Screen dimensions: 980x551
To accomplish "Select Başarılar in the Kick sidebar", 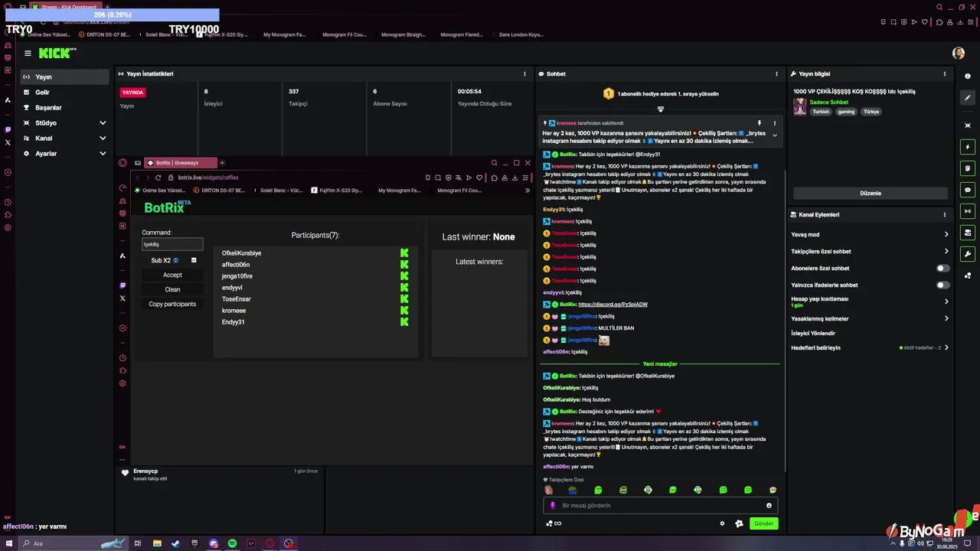I will point(65,108).
